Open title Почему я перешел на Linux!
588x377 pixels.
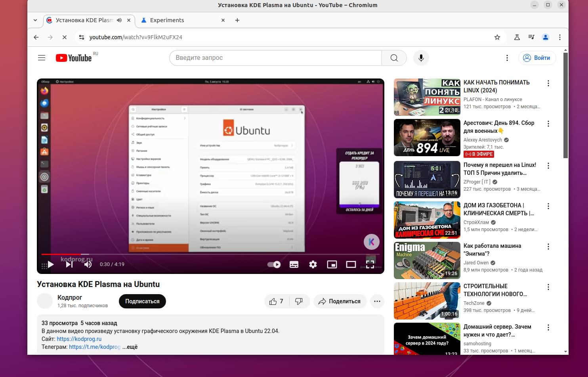500,169
